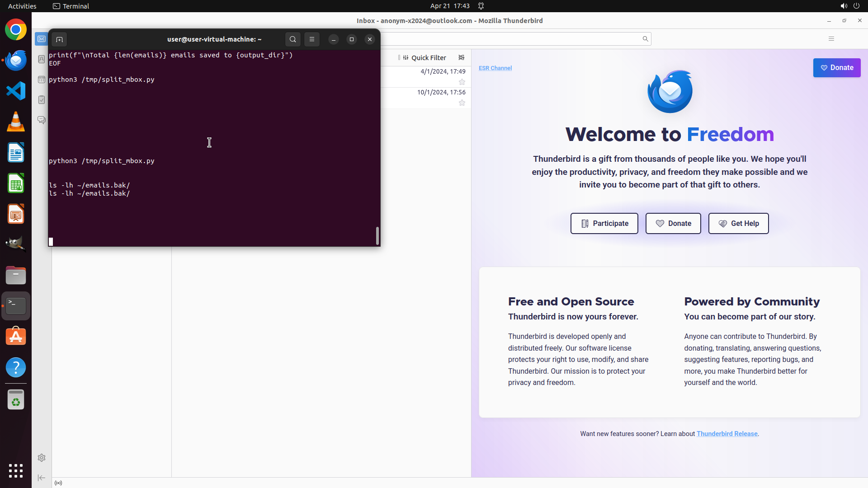The width and height of the screenshot is (868, 488).
Task: Open a new terminal tab
Action: (59, 40)
